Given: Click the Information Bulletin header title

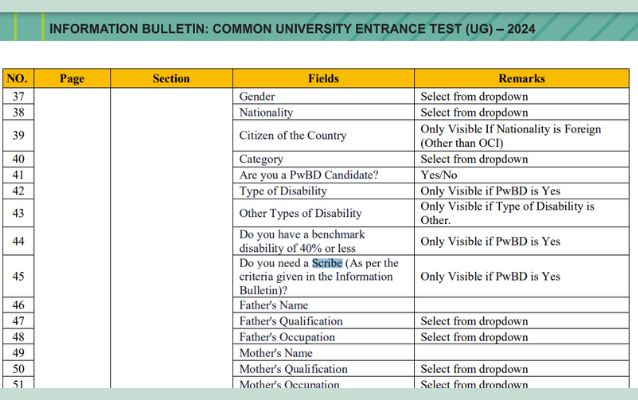Looking at the screenshot, I should pos(290,29).
